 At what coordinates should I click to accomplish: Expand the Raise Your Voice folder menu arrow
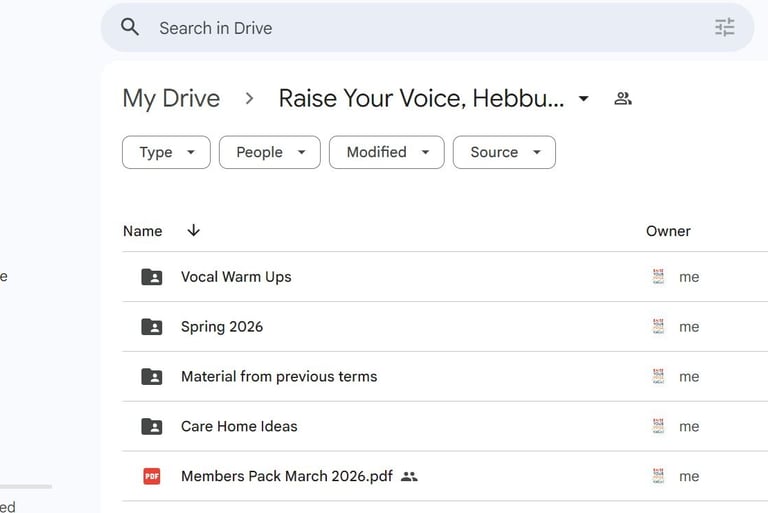pyautogui.click(x=583, y=98)
